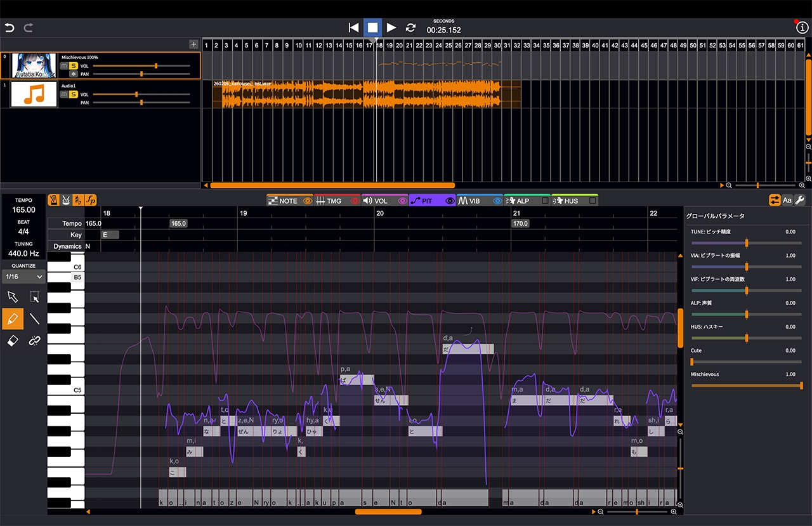The width and height of the screenshot is (812, 526).
Task: Toggle visibility eye on the VOL tab
Action: (402, 201)
